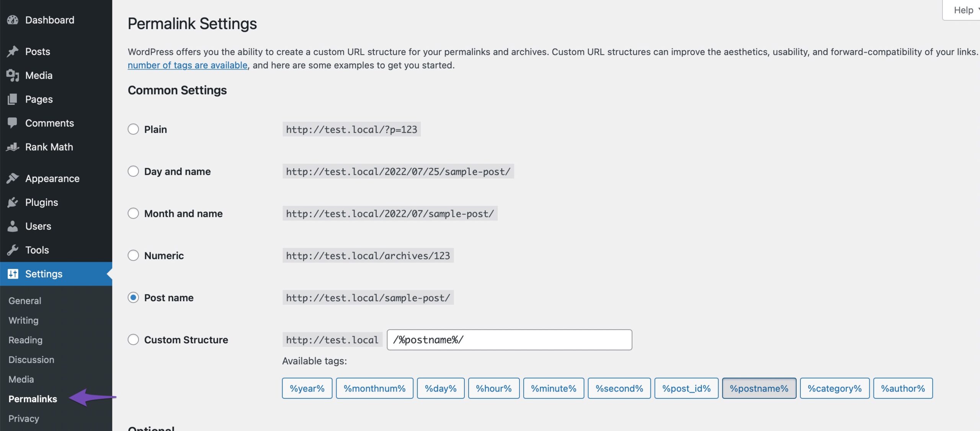The width and height of the screenshot is (980, 431).
Task: Edit the Custom Structure input field
Action: coord(509,339)
